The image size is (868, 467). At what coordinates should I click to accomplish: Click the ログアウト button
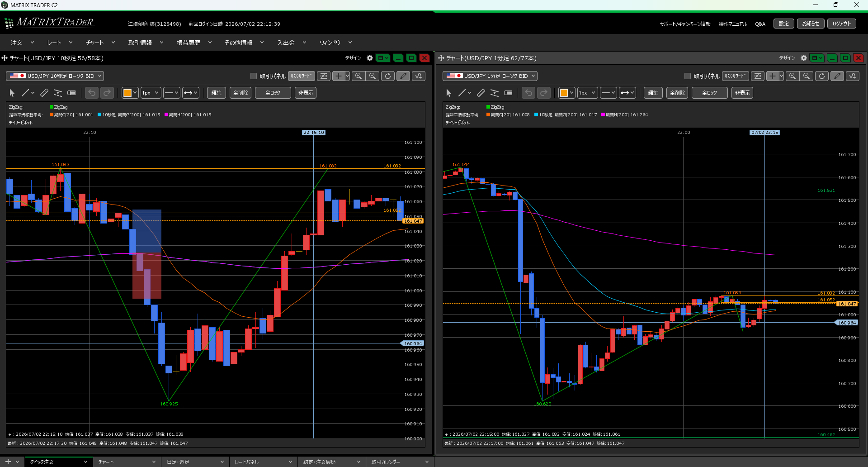tap(842, 24)
